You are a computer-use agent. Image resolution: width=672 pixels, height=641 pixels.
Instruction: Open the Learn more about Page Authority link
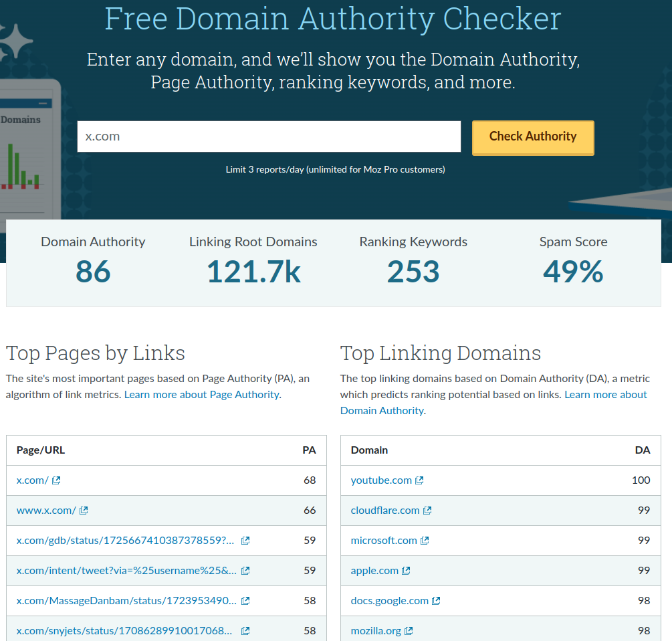pyautogui.click(x=201, y=395)
